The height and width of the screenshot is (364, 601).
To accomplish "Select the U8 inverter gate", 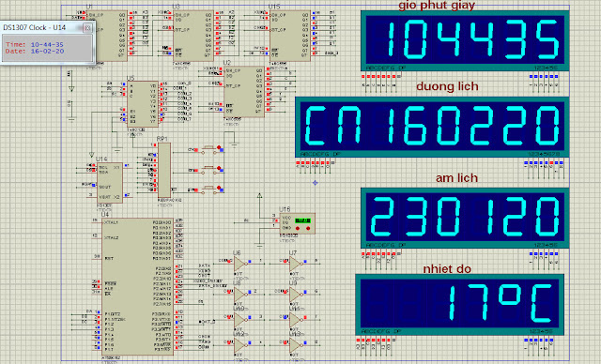I will pos(240,295).
